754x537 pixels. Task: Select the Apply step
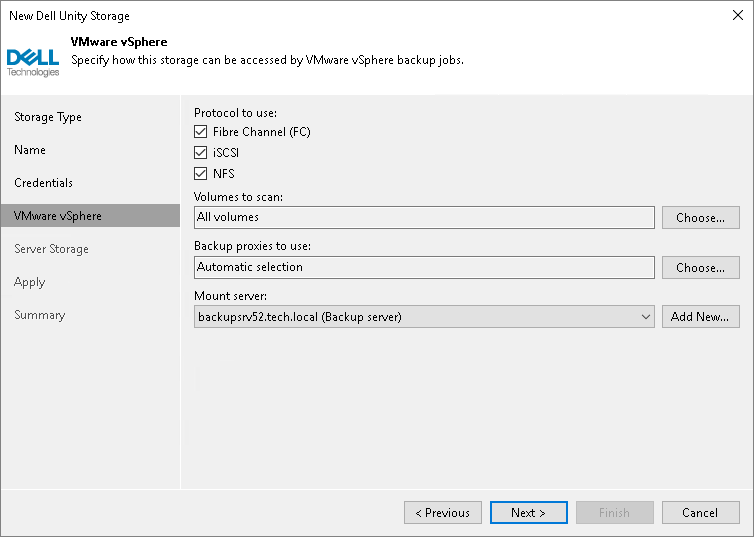pyautogui.click(x=29, y=282)
